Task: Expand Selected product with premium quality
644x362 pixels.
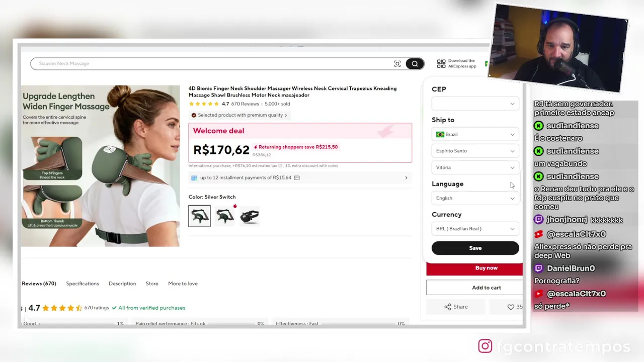Action: [x=239, y=115]
